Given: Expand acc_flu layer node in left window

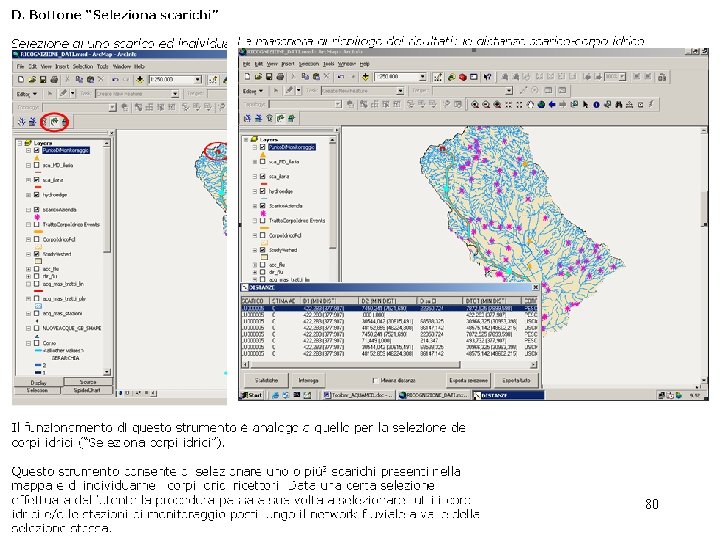Looking at the screenshot, I should (28, 269).
